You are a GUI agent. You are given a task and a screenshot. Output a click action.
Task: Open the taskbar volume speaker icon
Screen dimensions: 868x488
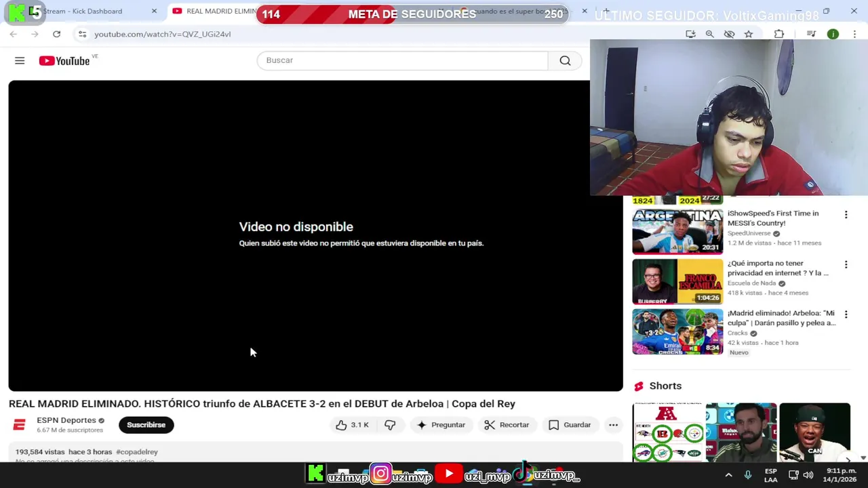(x=809, y=475)
